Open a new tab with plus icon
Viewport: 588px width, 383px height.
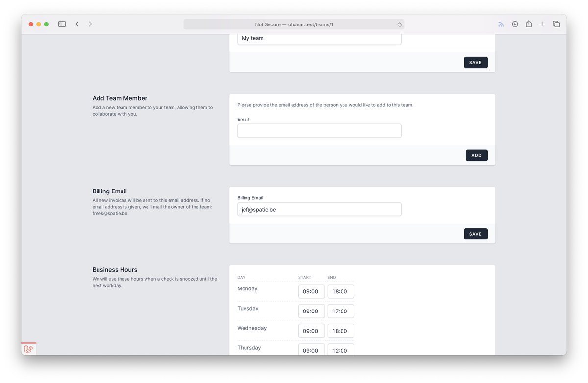pyautogui.click(x=542, y=24)
